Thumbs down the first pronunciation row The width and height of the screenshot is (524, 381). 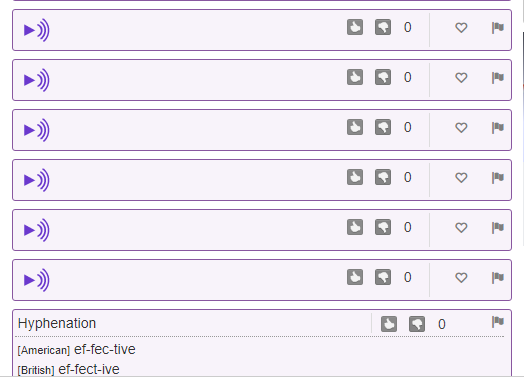383,27
